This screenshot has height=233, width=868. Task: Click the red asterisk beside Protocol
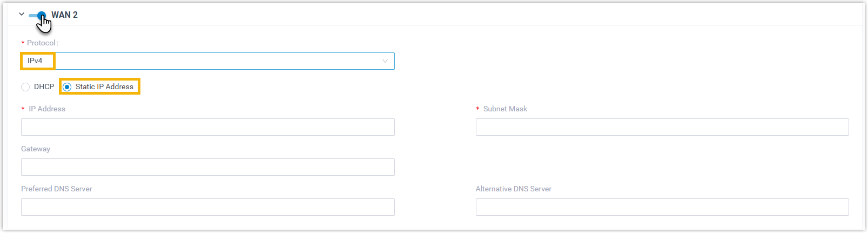(23, 43)
